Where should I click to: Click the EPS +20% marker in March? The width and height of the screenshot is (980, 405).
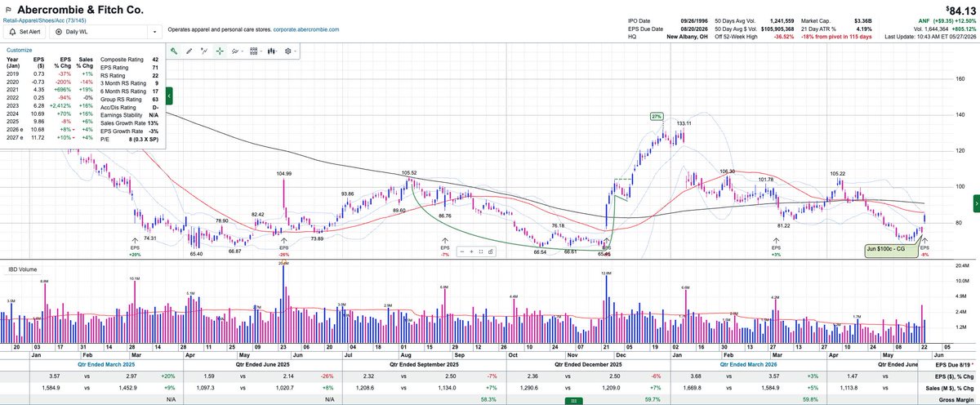[135, 247]
